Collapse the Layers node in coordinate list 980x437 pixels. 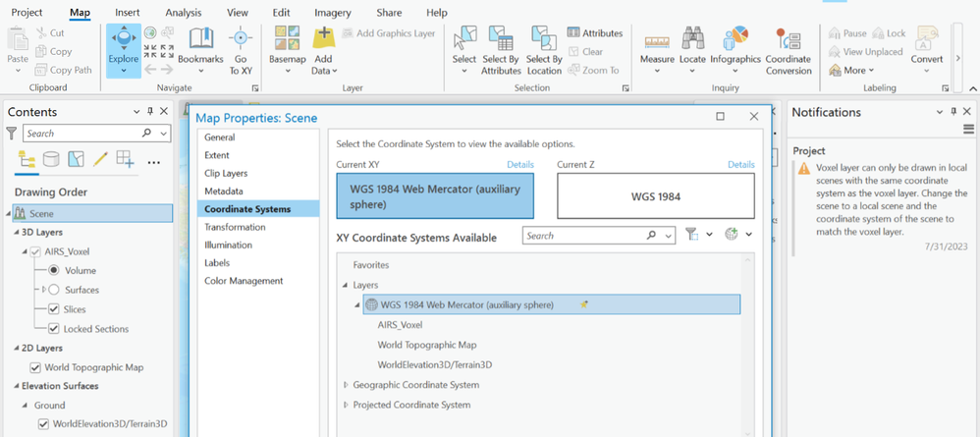tap(345, 285)
